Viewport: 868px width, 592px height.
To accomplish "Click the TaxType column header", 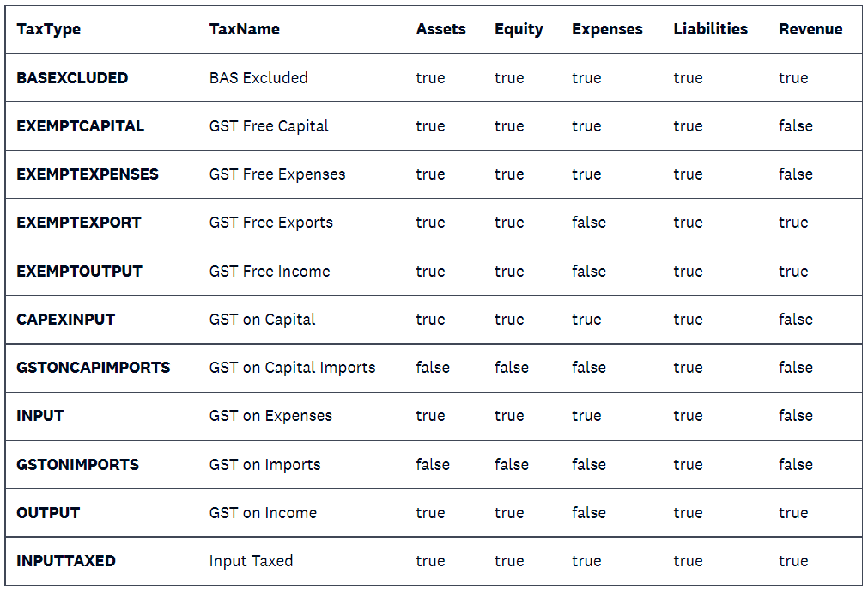I will tap(49, 29).
